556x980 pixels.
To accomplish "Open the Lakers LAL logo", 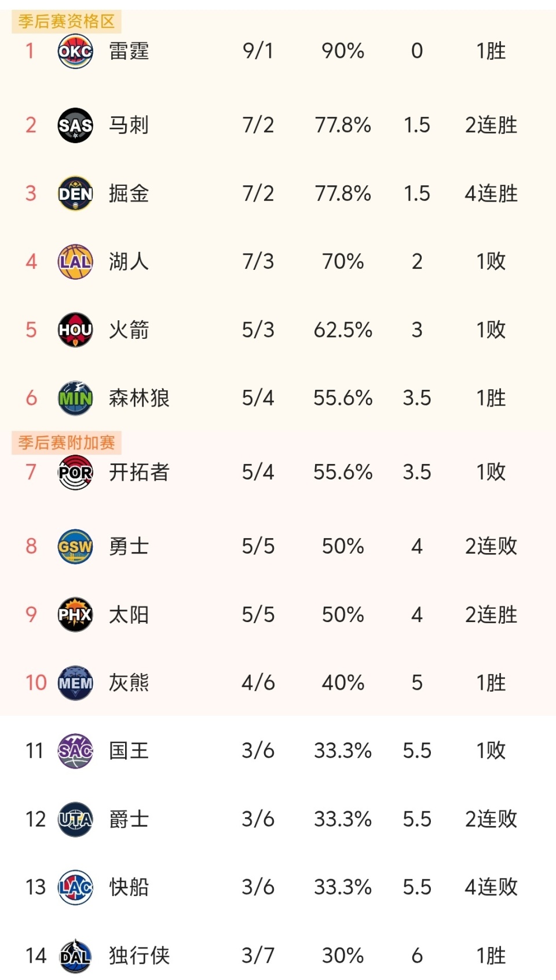I will [75, 262].
